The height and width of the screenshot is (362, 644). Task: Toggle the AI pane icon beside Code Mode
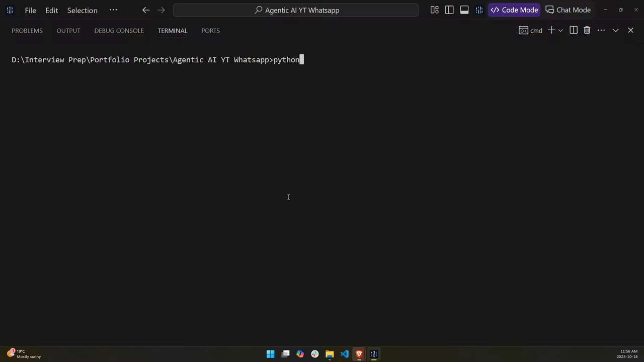(x=479, y=10)
